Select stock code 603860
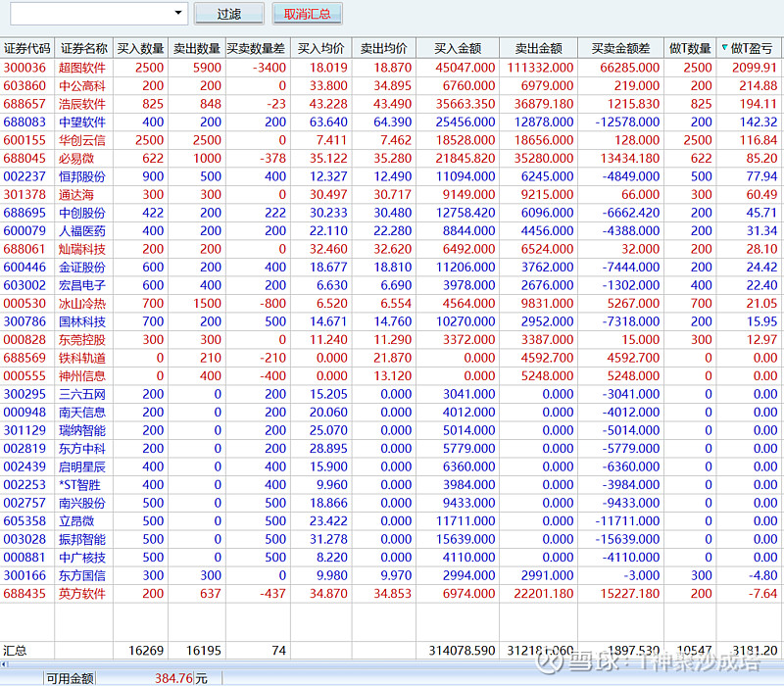 tap(24, 86)
